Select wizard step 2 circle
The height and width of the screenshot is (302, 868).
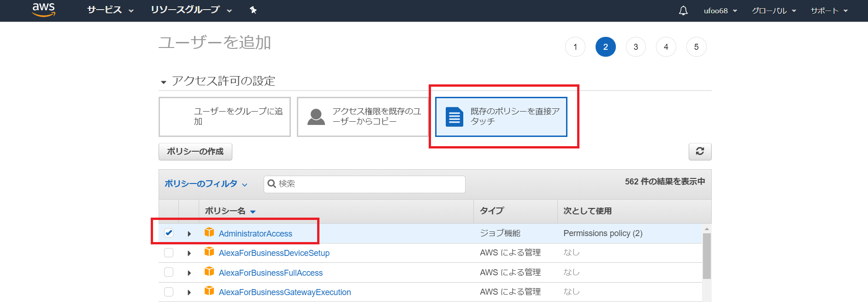(x=605, y=47)
